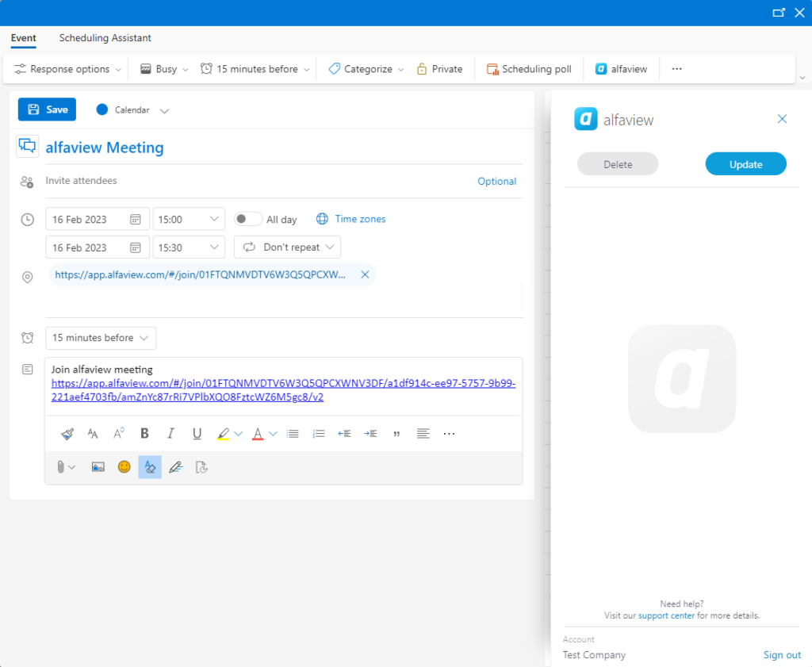Insert an emoji into the meeting description

(x=124, y=467)
